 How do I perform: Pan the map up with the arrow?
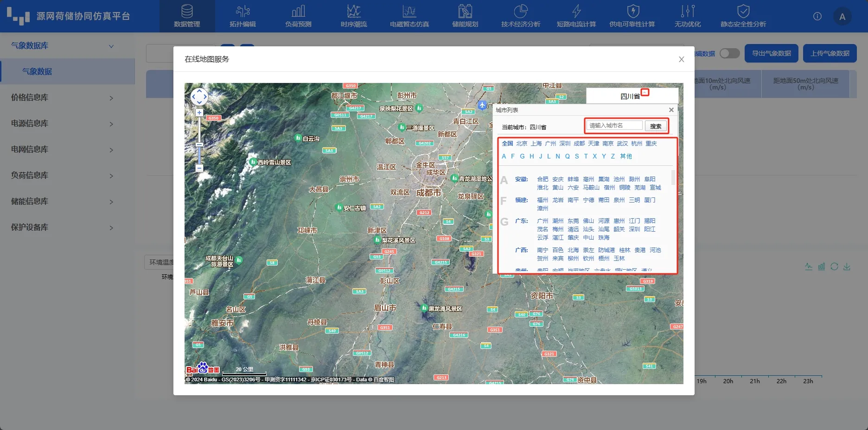tap(199, 91)
